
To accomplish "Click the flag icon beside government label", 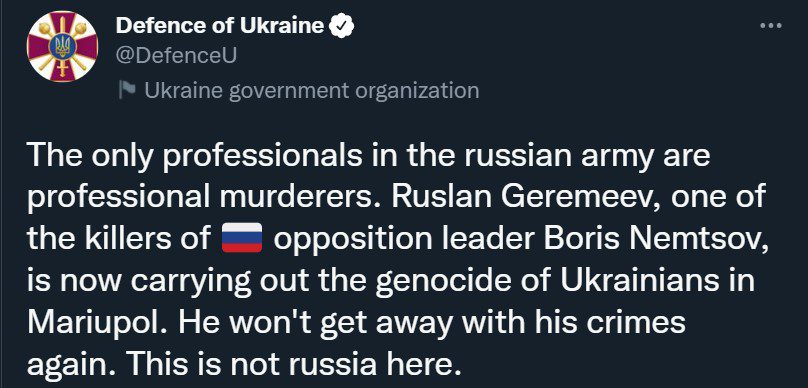I will coord(127,90).
